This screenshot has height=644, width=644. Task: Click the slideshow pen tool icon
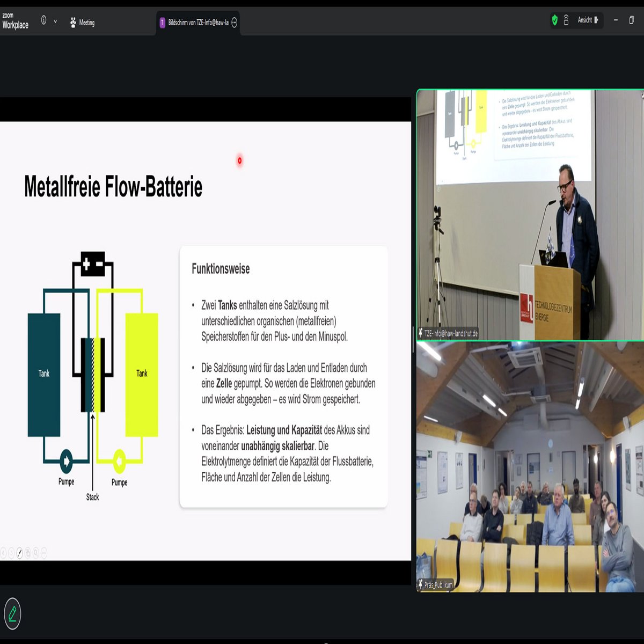click(x=20, y=552)
